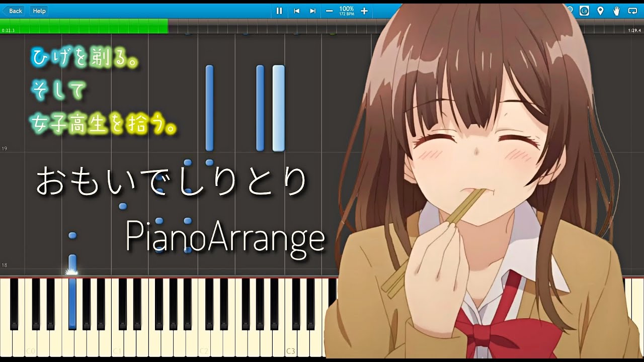Open the bookmarks pin icon
The width and height of the screenshot is (644, 362).
(x=600, y=11)
